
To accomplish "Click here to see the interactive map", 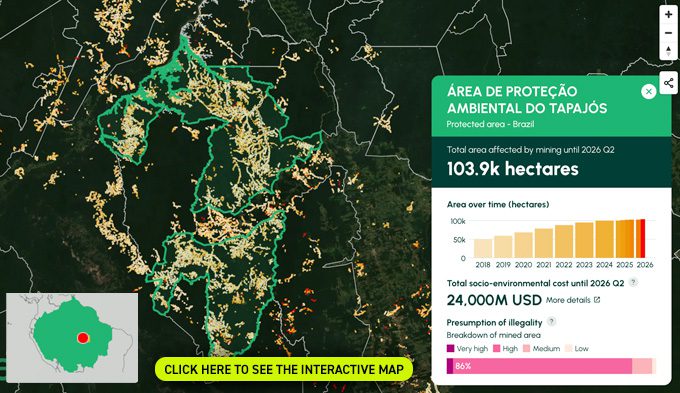I will tap(284, 369).
